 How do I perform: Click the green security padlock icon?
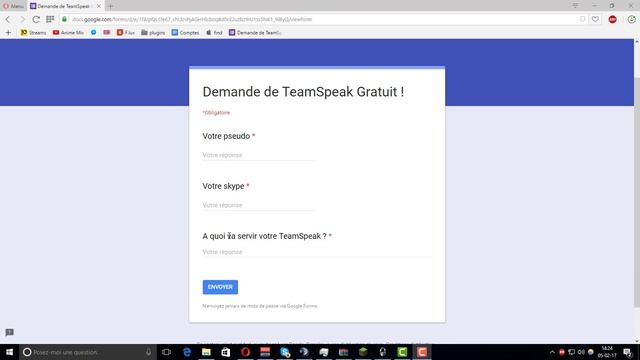coord(64,19)
